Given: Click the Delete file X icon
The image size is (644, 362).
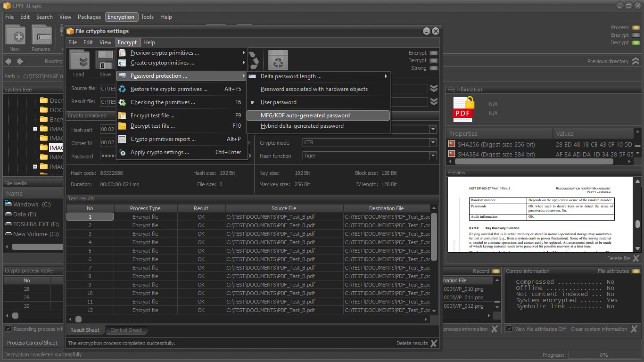Looking at the screenshot, I should pyautogui.click(x=636, y=258).
